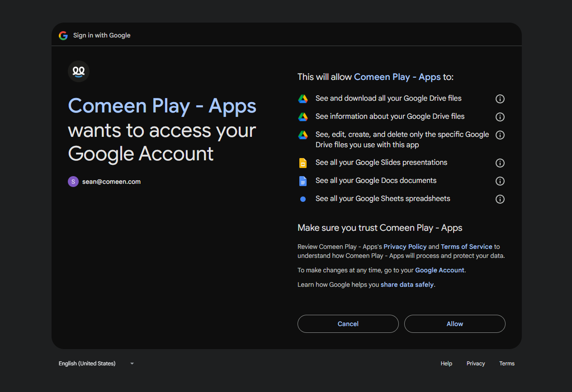This screenshot has height=392, width=572.
Task: Click the Privacy footer link
Action: [476, 364]
